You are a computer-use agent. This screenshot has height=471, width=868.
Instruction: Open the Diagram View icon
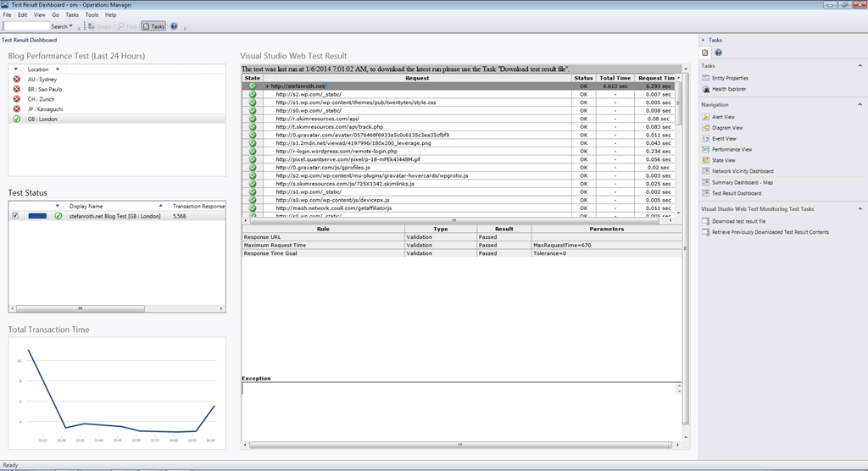tap(706, 128)
